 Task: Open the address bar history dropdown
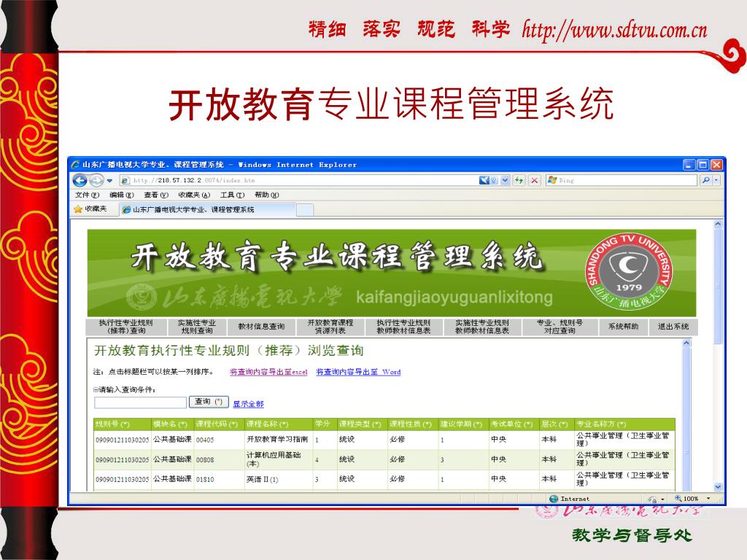tap(505, 180)
